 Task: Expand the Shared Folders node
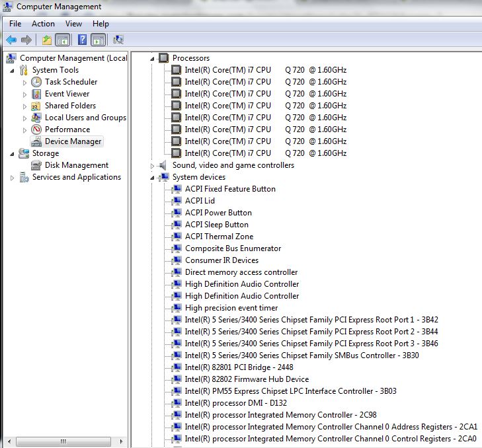coord(25,106)
